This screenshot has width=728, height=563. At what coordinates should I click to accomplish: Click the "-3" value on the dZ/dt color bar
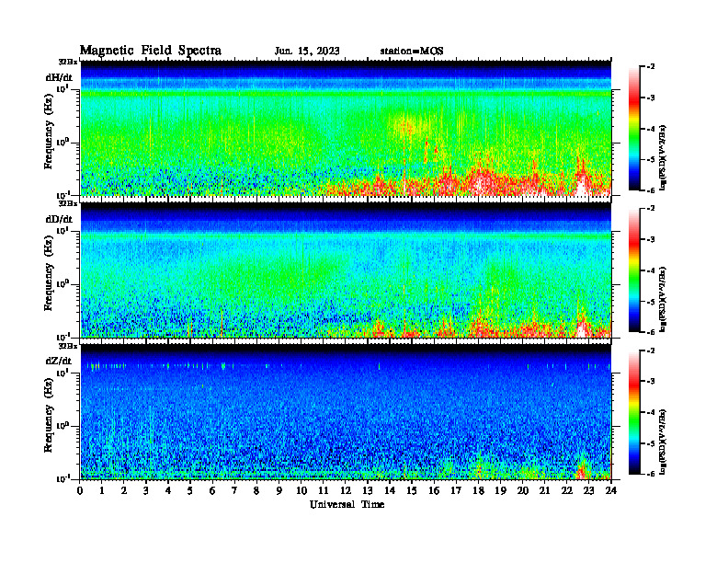tap(651, 382)
